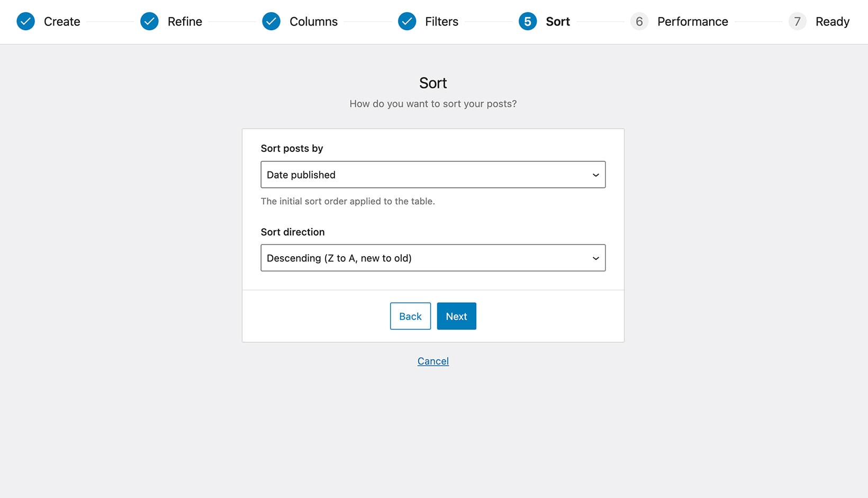Click the Columns step checkmark icon

tap(272, 22)
